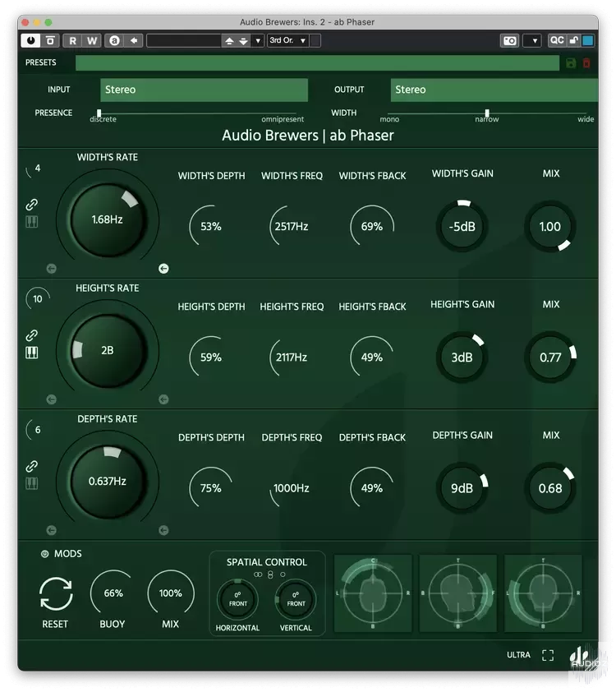Click the Width's Freq 2517Hz knob

(292, 226)
